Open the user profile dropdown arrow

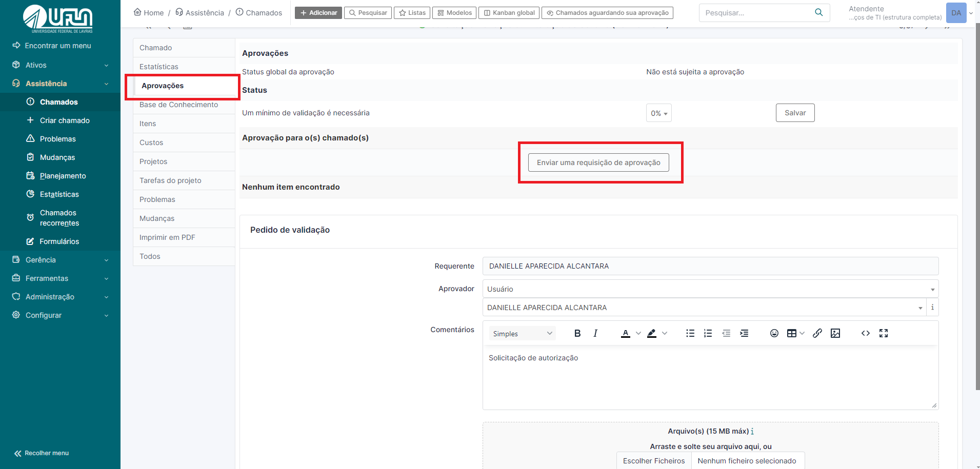click(971, 13)
